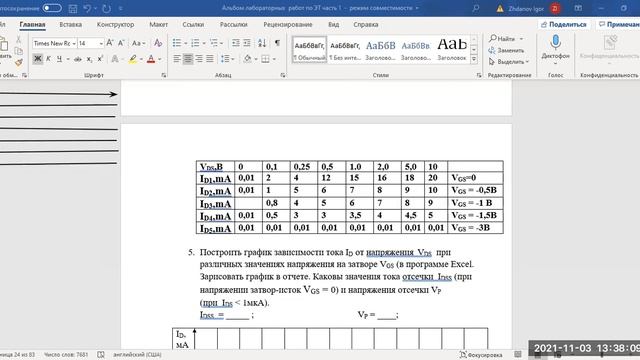Apply the Обычный style
This screenshot has width=640, height=360.
click(x=310, y=50)
